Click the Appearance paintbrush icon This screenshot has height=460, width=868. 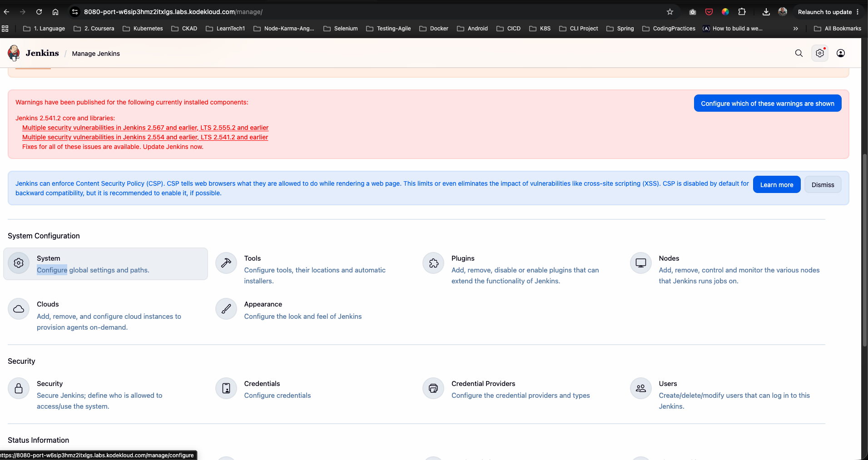[226, 309]
